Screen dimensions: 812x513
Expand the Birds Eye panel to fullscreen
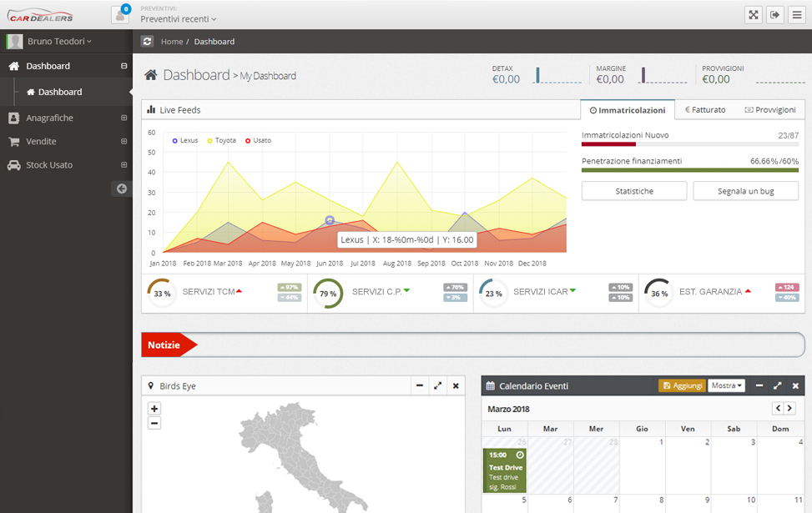pos(437,385)
